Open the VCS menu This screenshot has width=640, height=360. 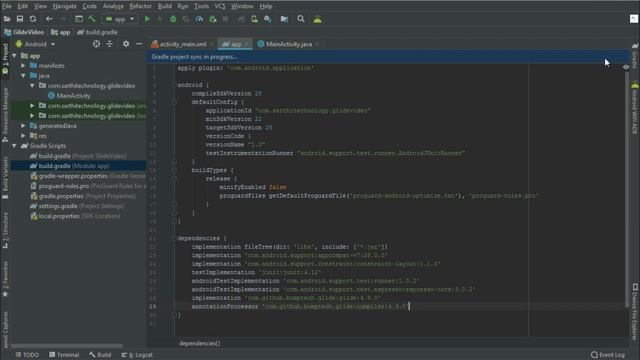click(x=220, y=6)
